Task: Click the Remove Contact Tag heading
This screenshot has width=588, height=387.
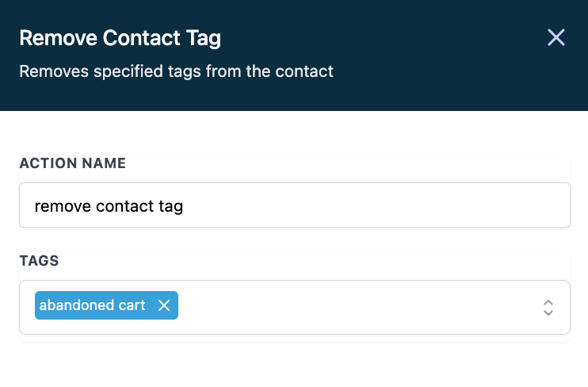Action: tap(120, 37)
